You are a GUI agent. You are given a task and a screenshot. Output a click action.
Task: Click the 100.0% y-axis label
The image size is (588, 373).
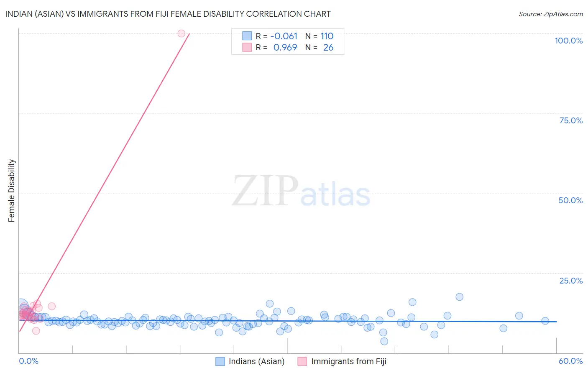tap(568, 41)
